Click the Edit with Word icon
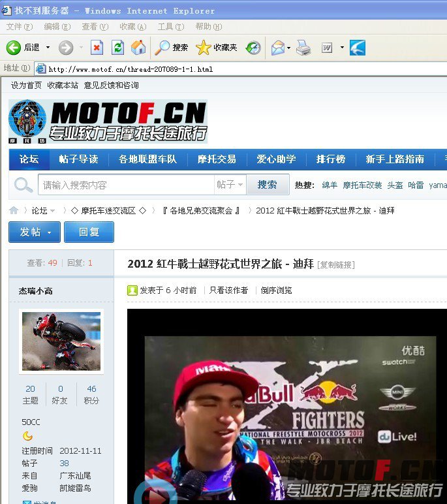The image size is (447, 504). pyautogui.click(x=327, y=48)
